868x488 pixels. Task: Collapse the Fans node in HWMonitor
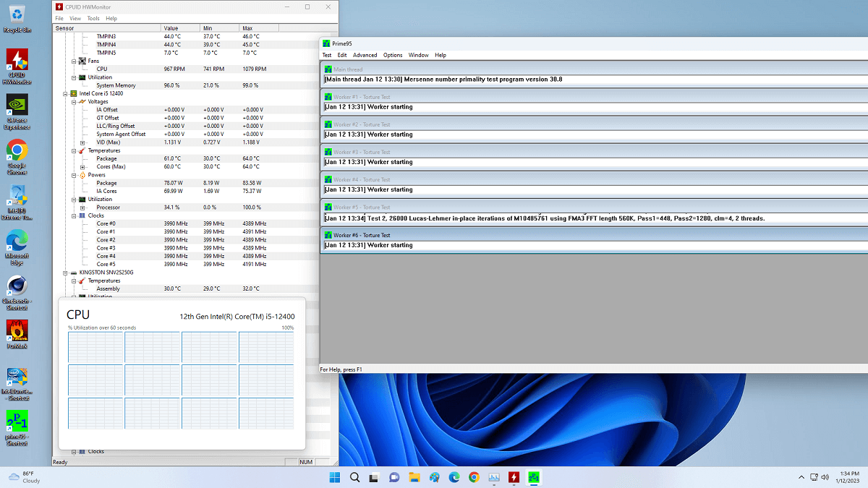[74, 61]
